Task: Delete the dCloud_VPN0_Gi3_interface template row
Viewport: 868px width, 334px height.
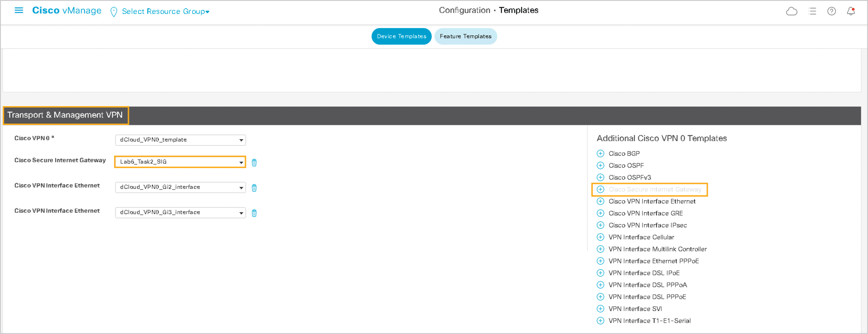Action: click(x=254, y=213)
